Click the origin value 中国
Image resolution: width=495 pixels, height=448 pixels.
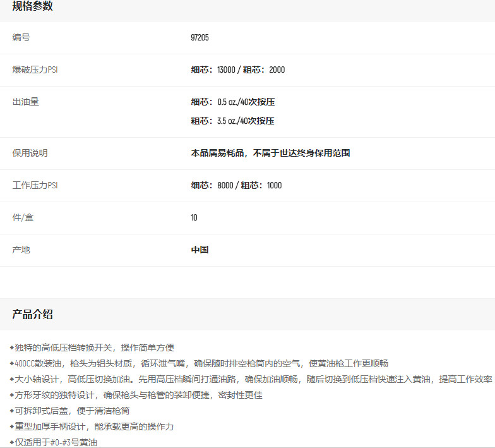click(x=200, y=250)
